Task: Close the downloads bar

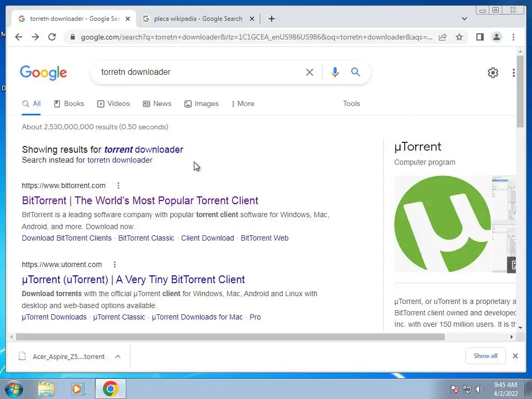Action: coord(515,356)
